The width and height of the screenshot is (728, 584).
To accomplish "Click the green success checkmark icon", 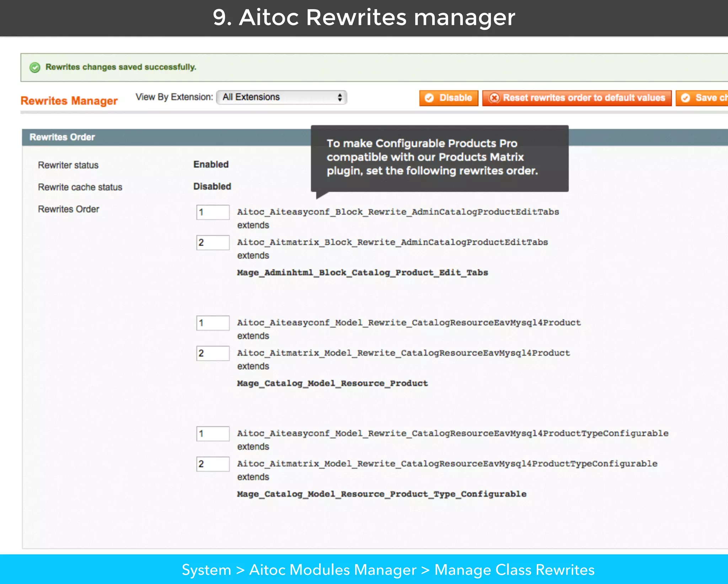I will [35, 67].
